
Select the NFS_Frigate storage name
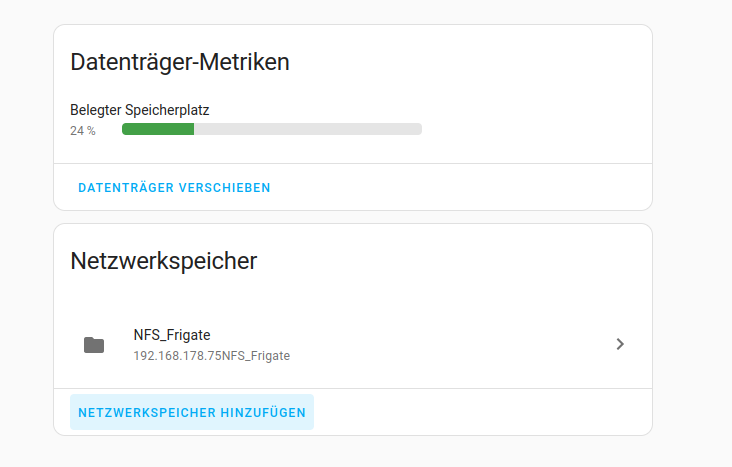(172, 335)
